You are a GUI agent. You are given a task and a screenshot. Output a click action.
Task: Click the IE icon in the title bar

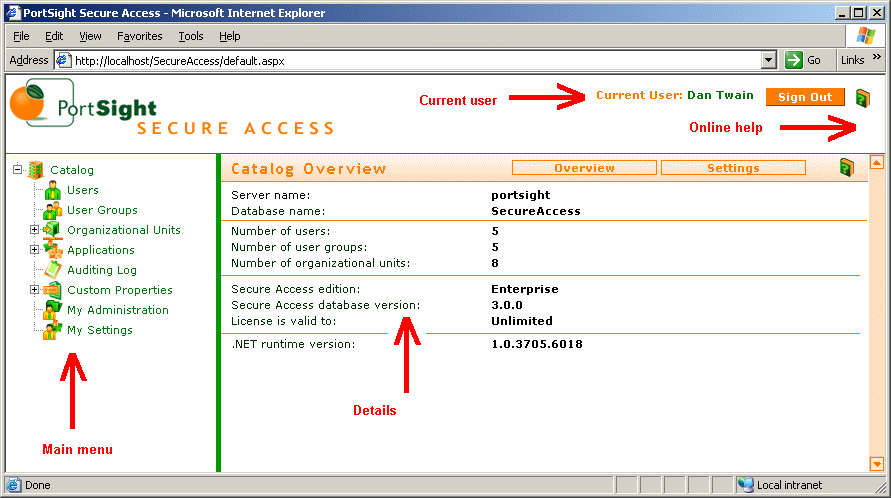click(13, 13)
